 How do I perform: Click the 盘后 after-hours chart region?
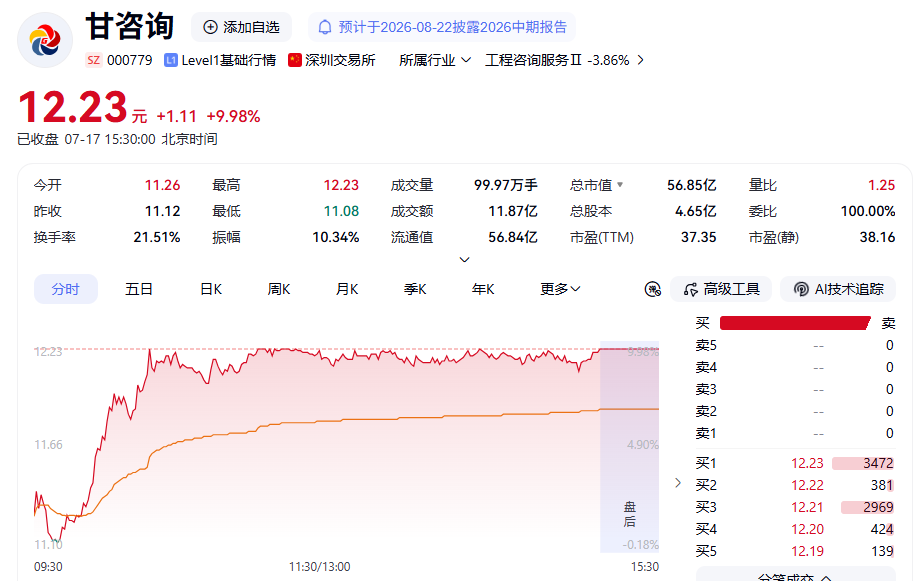(630, 447)
